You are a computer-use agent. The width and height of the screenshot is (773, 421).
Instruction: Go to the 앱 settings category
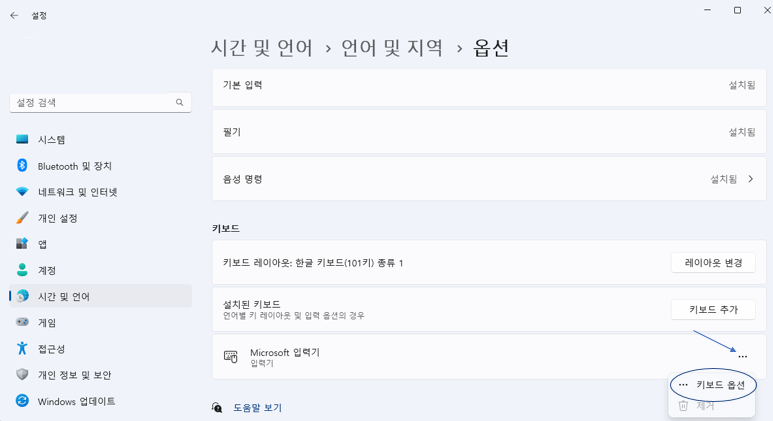[x=42, y=244]
